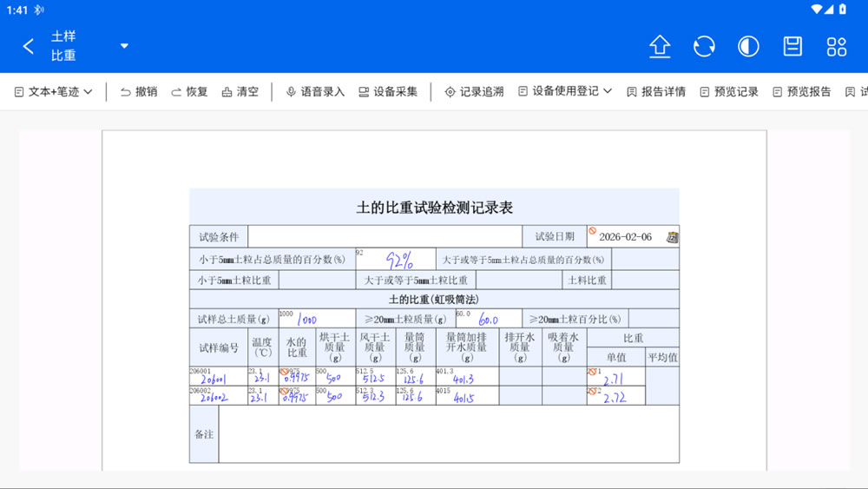868x489 pixels.
Task: Open the 文本+笔迹 input mode dropdown
Action: (54, 92)
